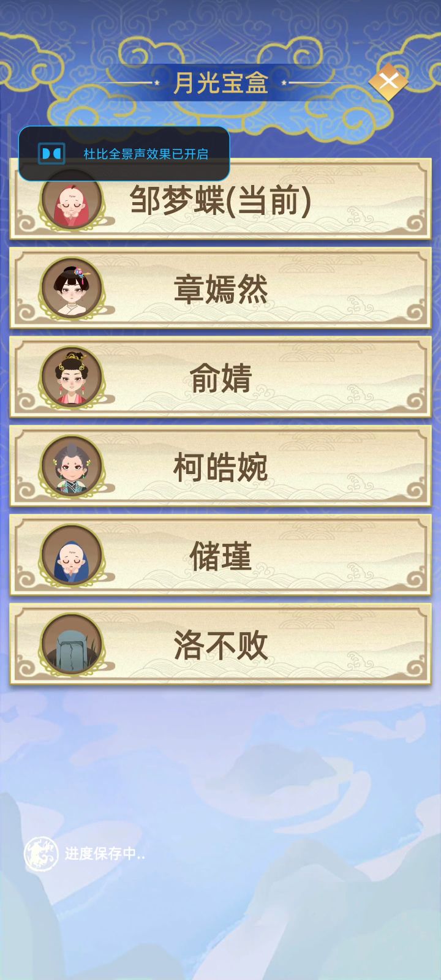Screen dimensions: 441x980
Task: Click the 月光宝盒 title banner
Action: coord(221,83)
